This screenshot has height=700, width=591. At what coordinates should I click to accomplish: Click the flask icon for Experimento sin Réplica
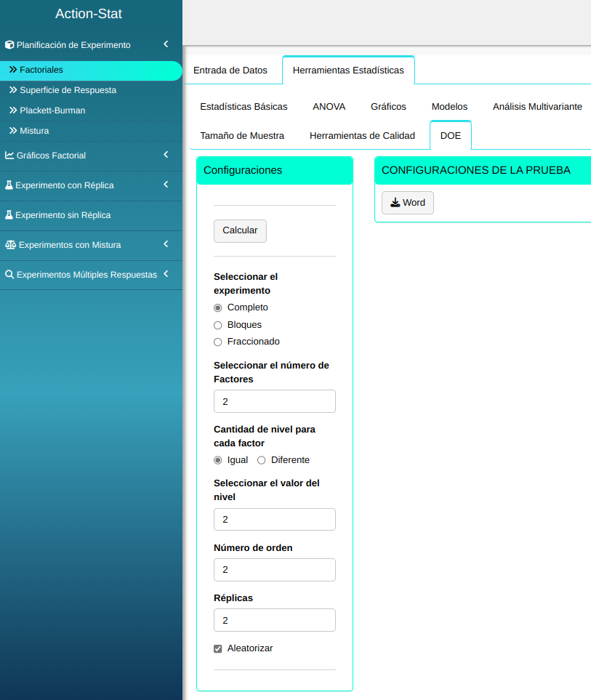[x=9, y=215]
